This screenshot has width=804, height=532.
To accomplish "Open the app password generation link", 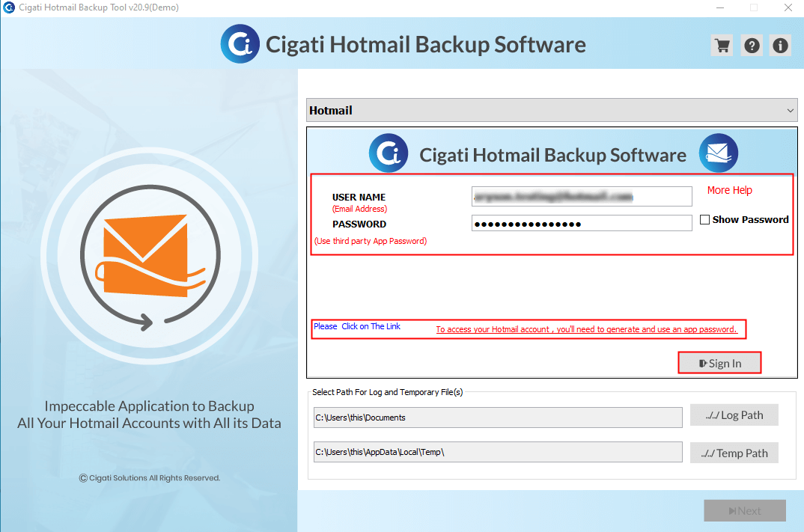I will pyautogui.click(x=586, y=329).
